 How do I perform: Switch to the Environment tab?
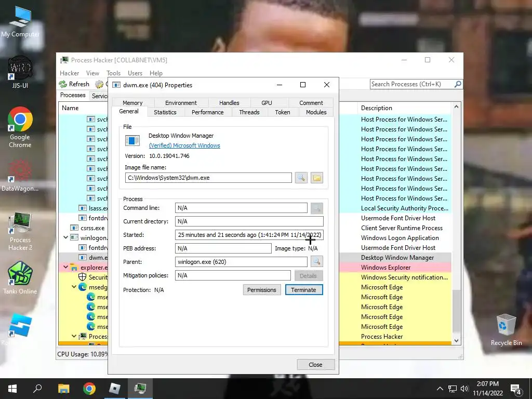[x=181, y=103]
